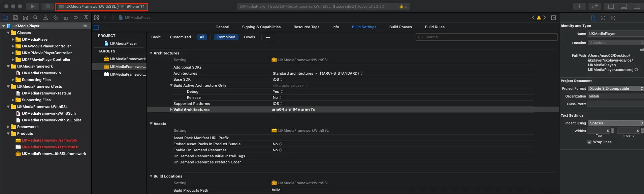Image resolution: width=644 pixels, height=194 pixels.
Task: Switch to the Build Rules tab
Action: 435,27
